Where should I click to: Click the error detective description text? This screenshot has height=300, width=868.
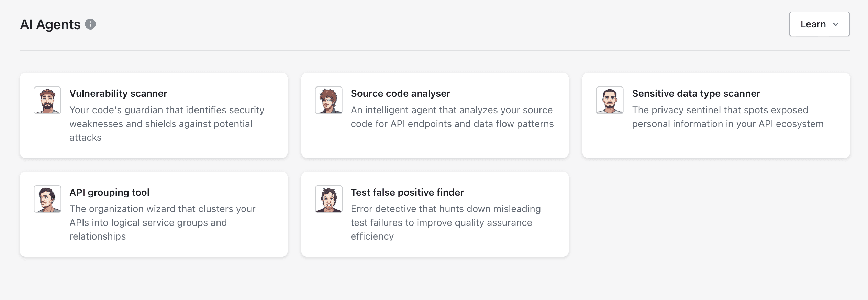click(446, 222)
